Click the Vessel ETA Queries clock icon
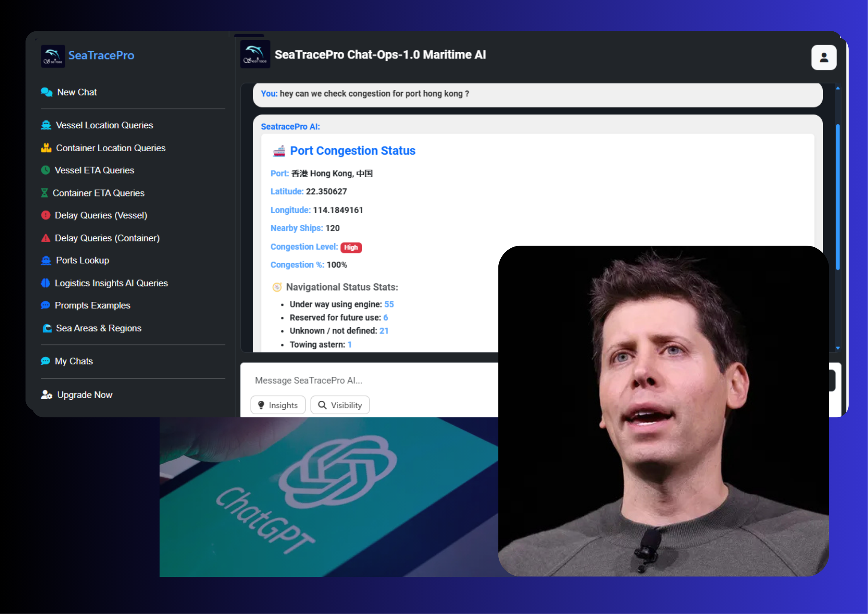 pos(46,170)
